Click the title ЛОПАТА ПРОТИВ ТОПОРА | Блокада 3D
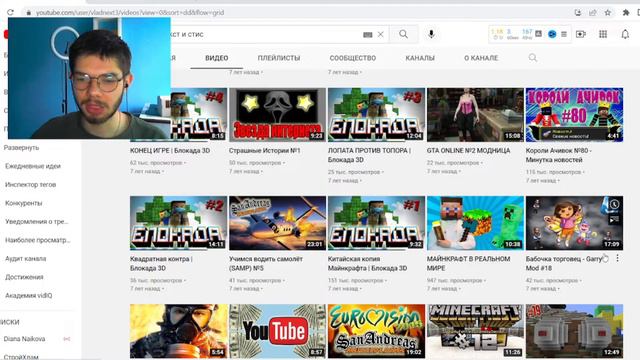This screenshot has width=640, height=360. (369, 155)
